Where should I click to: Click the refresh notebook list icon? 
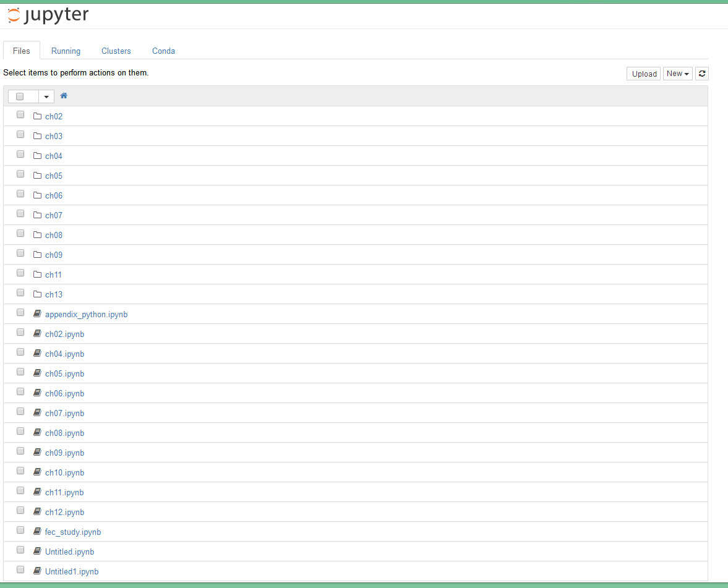[701, 74]
